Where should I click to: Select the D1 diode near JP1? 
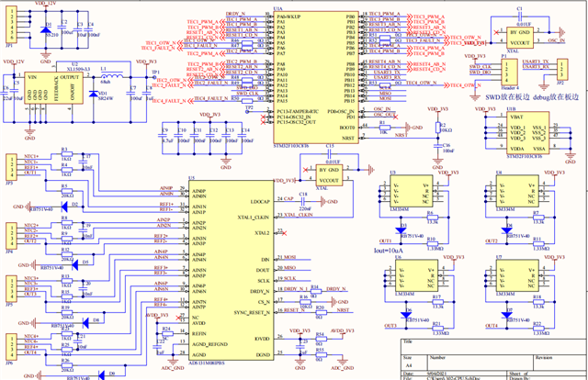click(45, 29)
